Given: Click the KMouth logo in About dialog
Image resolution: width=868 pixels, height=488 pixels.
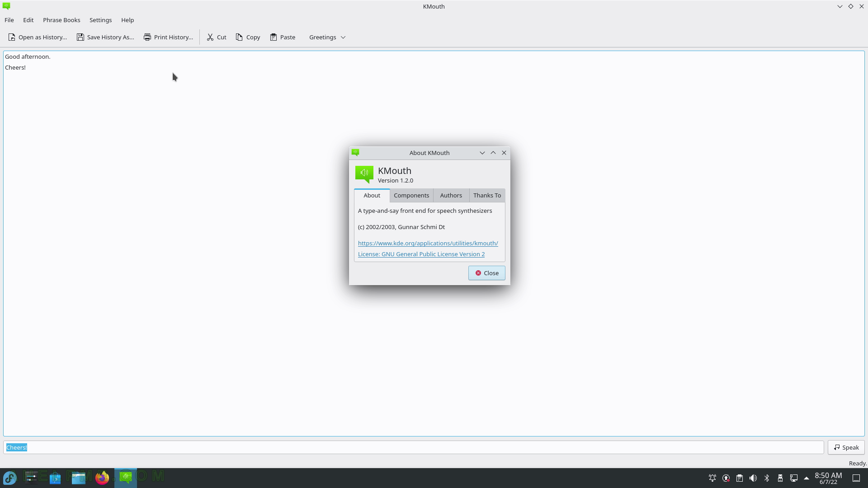Looking at the screenshot, I should (364, 174).
